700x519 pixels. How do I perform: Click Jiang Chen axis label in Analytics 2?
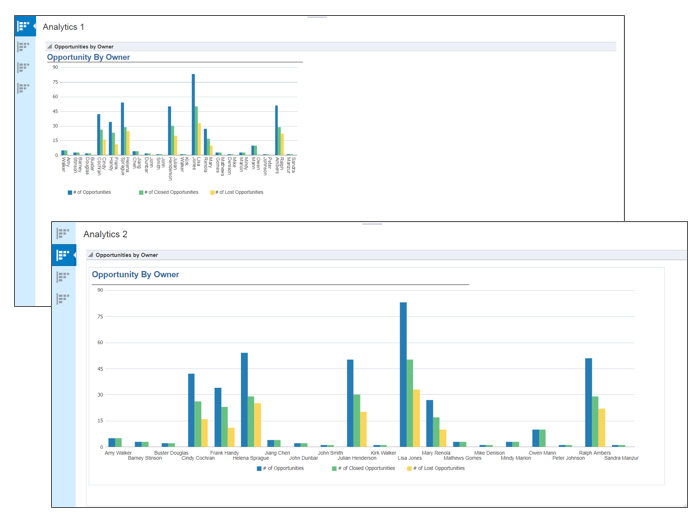click(x=277, y=453)
